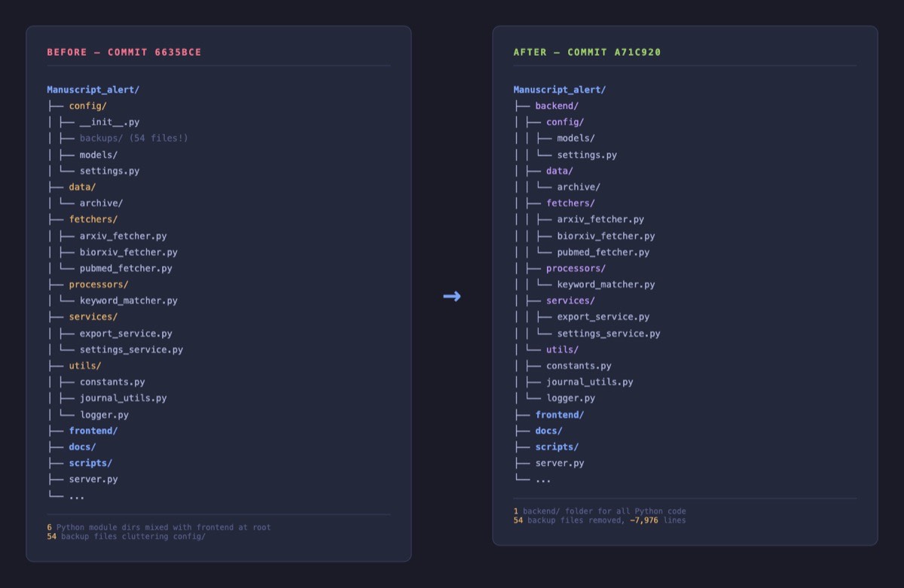Image resolution: width=904 pixels, height=588 pixels.
Task: Open arxiv_fetcher.py in the BEFORE tree
Action: [x=123, y=236]
